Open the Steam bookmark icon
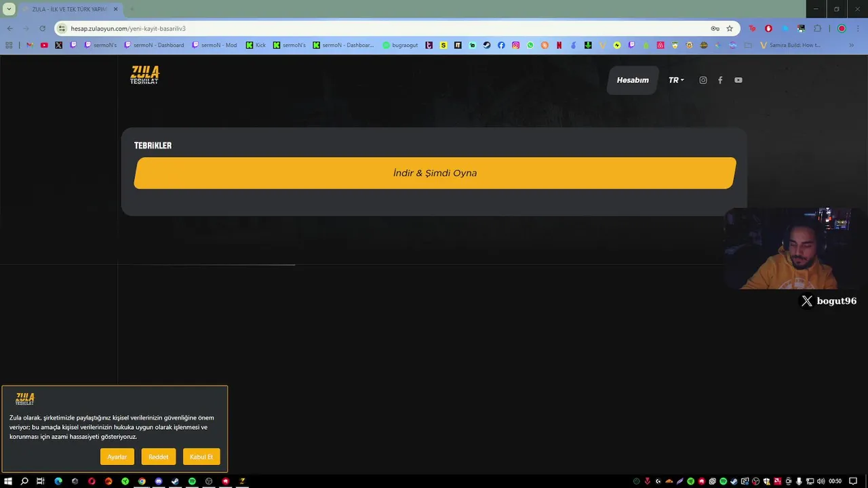Screen dimensions: 868x488 (x=487, y=45)
